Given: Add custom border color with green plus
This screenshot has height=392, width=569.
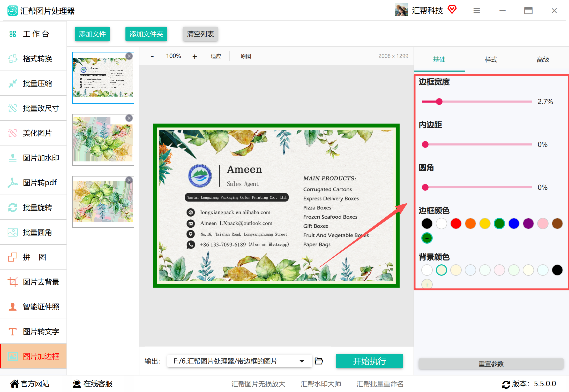Looking at the screenshot, I should pyautogui.click(x=427, y=238).
